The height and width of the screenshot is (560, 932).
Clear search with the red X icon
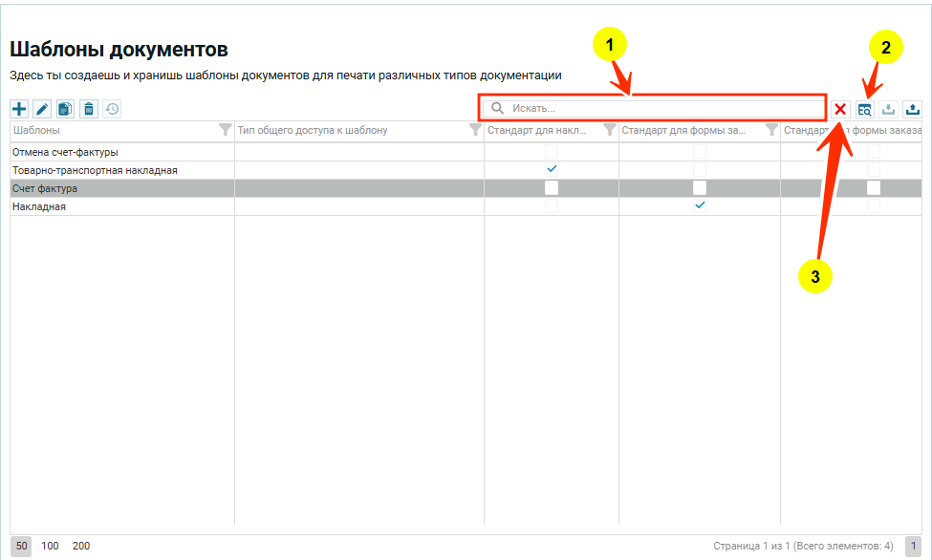[840, 109]
